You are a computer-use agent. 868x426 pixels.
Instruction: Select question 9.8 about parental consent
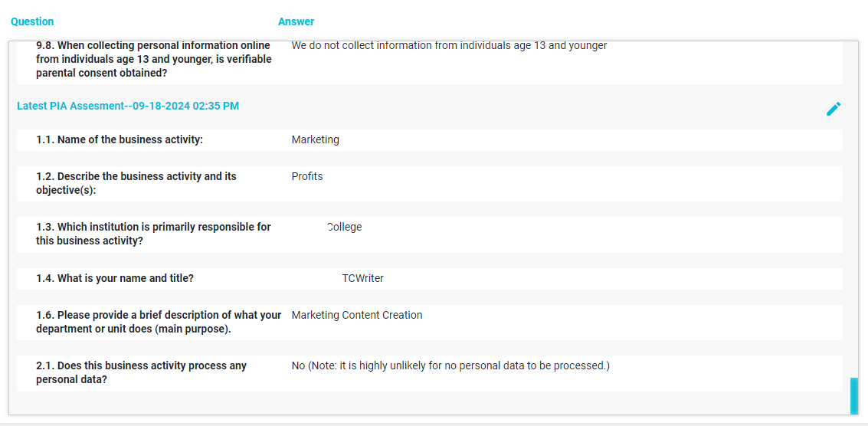[154, 59]
